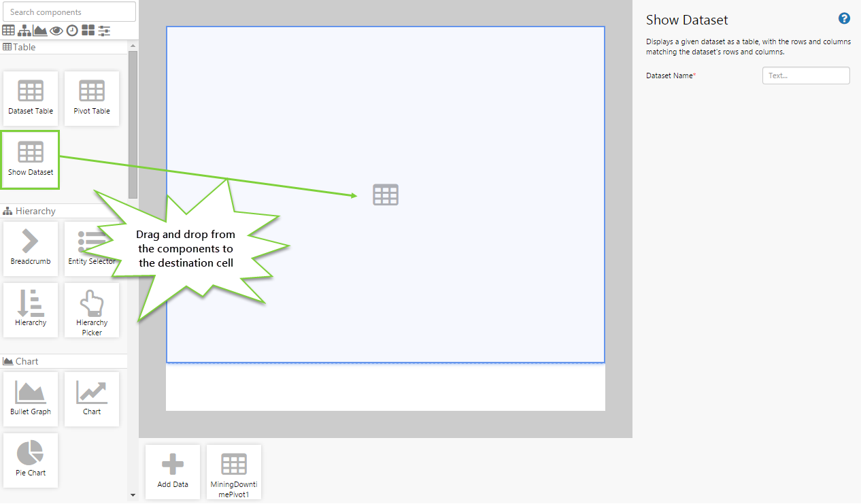Jump to control components via sliders icon
The height and width of the screenshot is (504, 861).
(x=104, y=31)
